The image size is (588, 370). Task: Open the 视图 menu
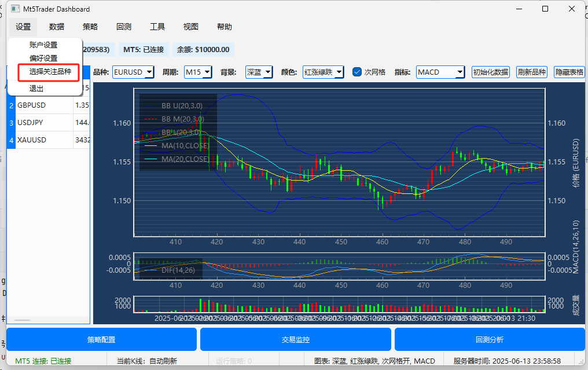[190, 27]
